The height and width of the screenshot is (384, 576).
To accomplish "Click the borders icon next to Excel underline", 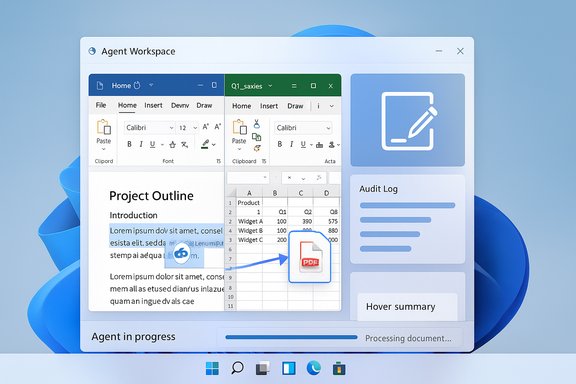I will (320, 145).
